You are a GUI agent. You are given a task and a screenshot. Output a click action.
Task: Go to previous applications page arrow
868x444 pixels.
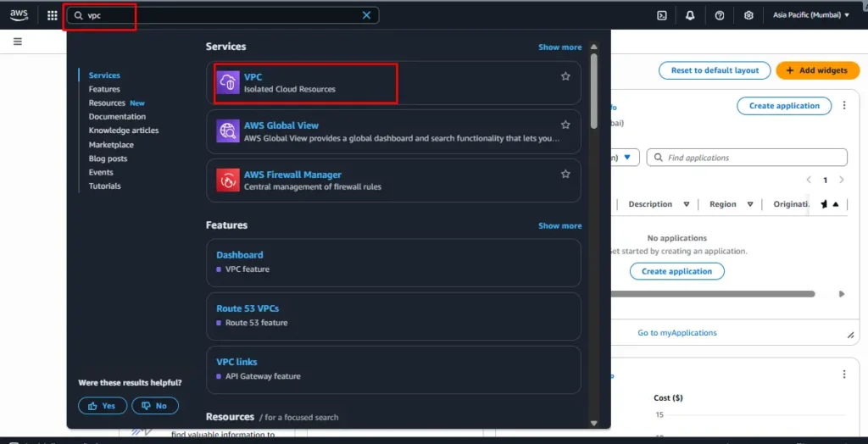click(x=809, y=180)
